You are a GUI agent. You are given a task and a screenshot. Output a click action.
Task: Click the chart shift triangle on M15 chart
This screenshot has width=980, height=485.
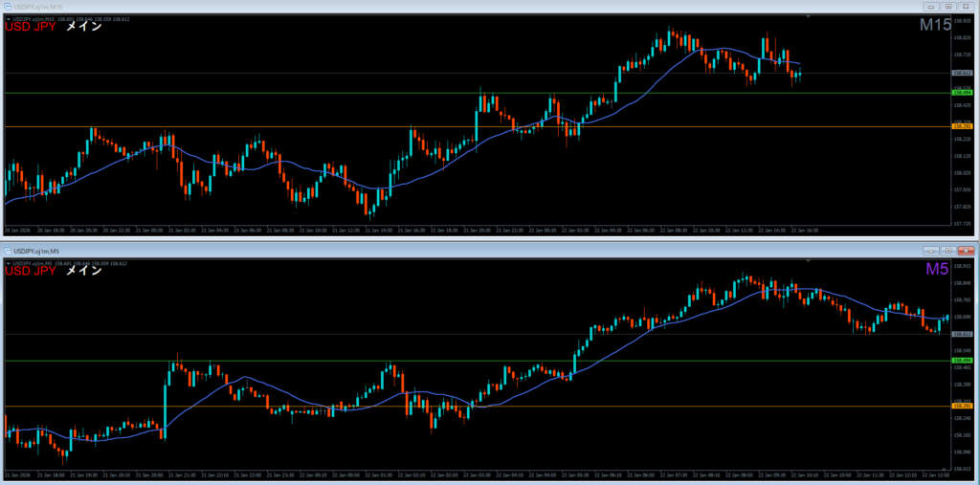click(809, 16)
